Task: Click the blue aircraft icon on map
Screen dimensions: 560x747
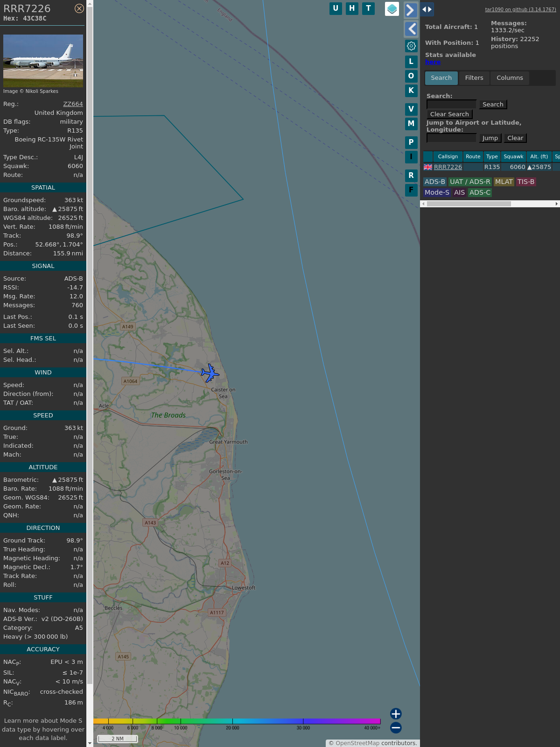Action: 210,373
